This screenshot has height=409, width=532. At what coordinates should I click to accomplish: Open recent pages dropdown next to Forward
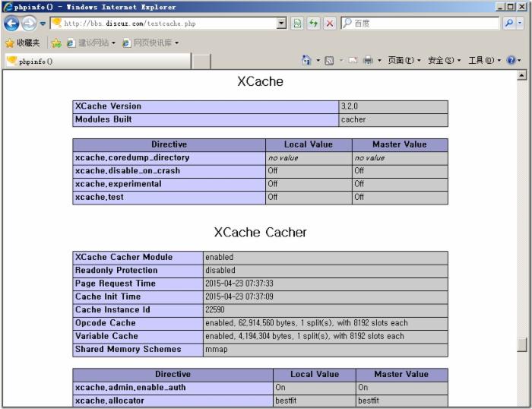(43, 24)
